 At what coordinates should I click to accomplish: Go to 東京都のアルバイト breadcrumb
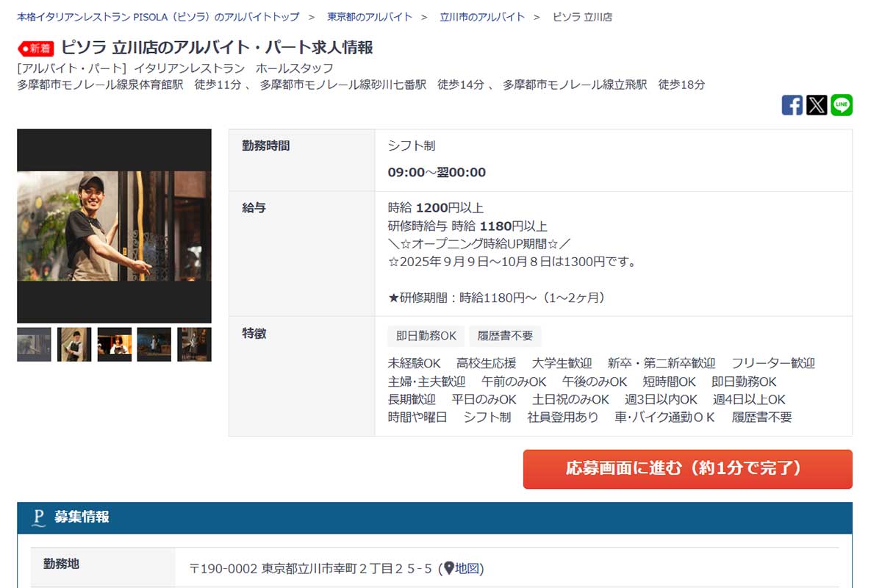(x=370, y=16)
